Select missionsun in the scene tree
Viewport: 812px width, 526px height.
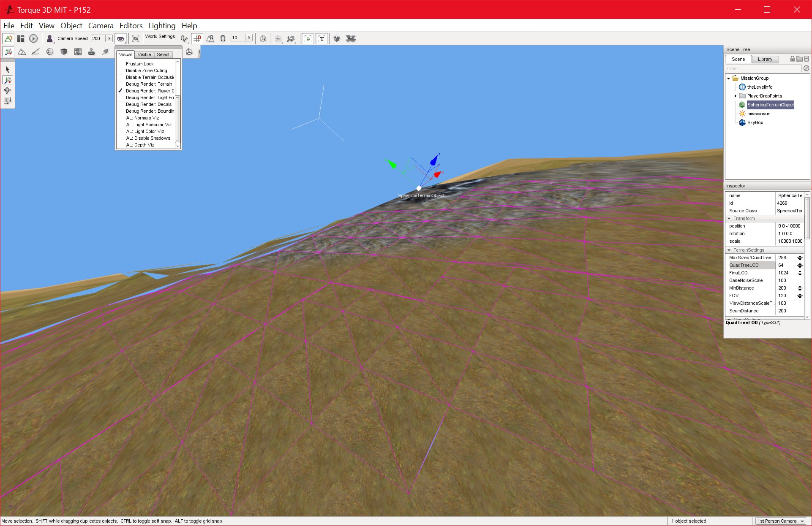758,114
